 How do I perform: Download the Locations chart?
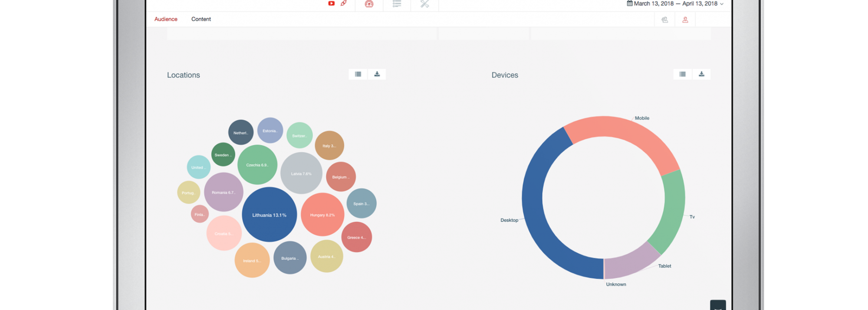coord(377,74)
